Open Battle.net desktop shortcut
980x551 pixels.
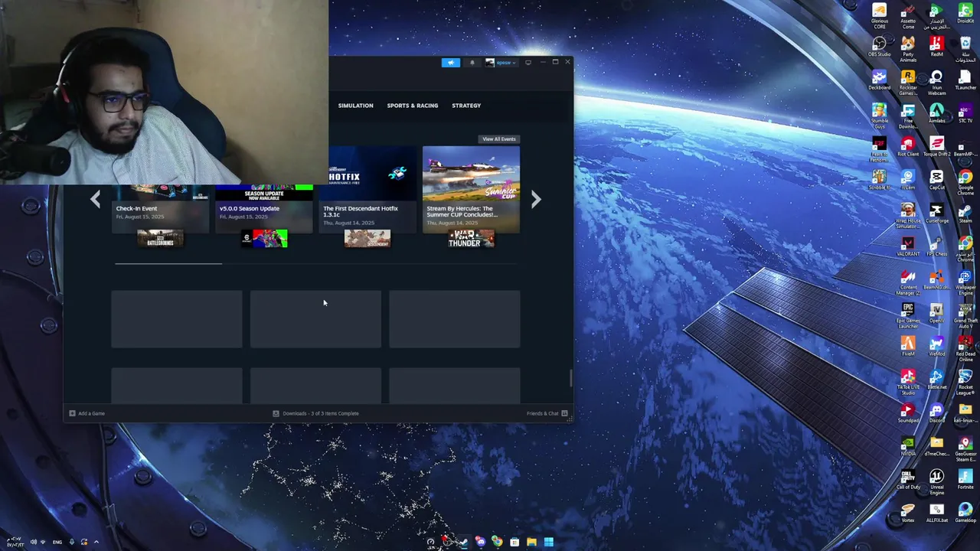point(936,379)
